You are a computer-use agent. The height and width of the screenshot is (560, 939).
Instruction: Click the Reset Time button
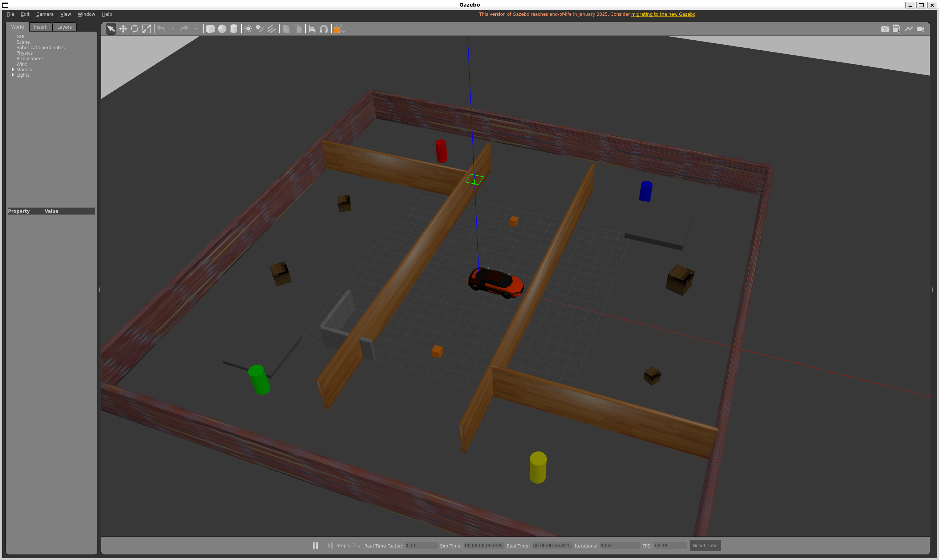coord(705,545)
